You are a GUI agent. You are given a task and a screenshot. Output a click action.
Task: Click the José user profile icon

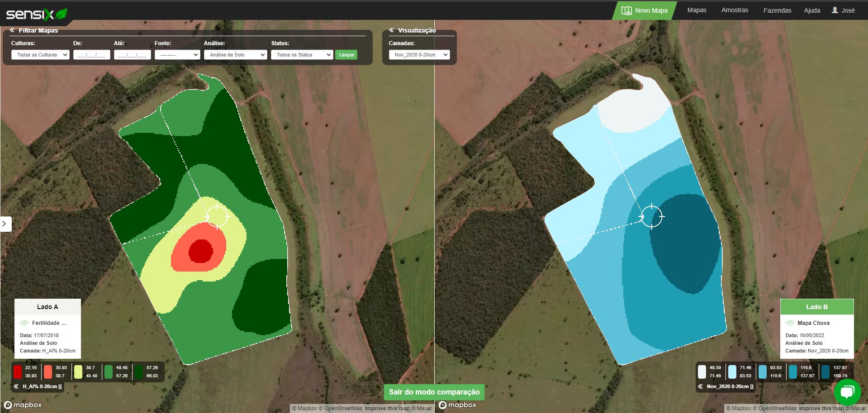[835, 10]
